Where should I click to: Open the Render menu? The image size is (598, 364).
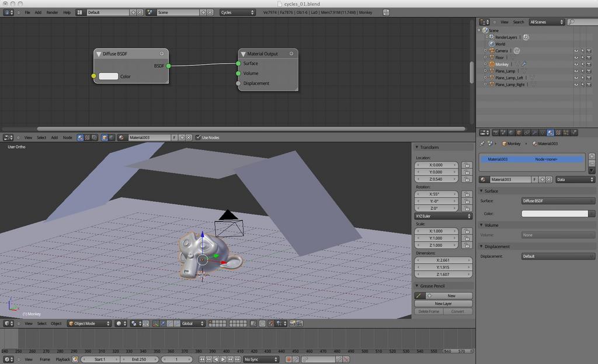pos(52,13)
